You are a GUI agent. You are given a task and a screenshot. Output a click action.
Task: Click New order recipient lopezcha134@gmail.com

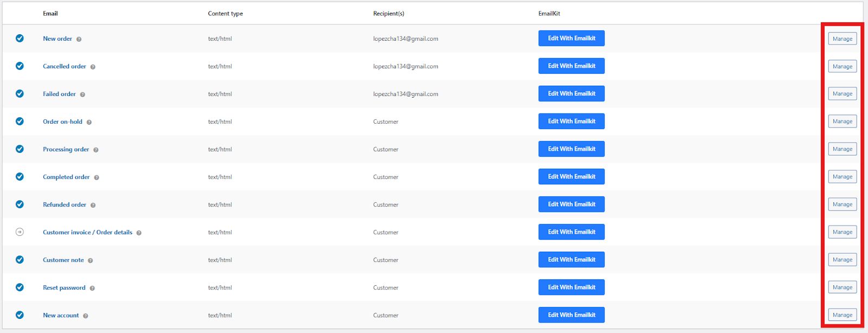(x=406, y=39)
